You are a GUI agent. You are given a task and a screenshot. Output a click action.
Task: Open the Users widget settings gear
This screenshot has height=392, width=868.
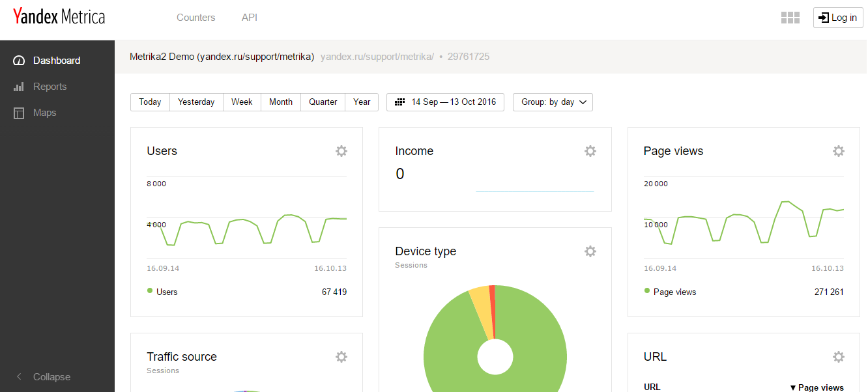[341, 151]
